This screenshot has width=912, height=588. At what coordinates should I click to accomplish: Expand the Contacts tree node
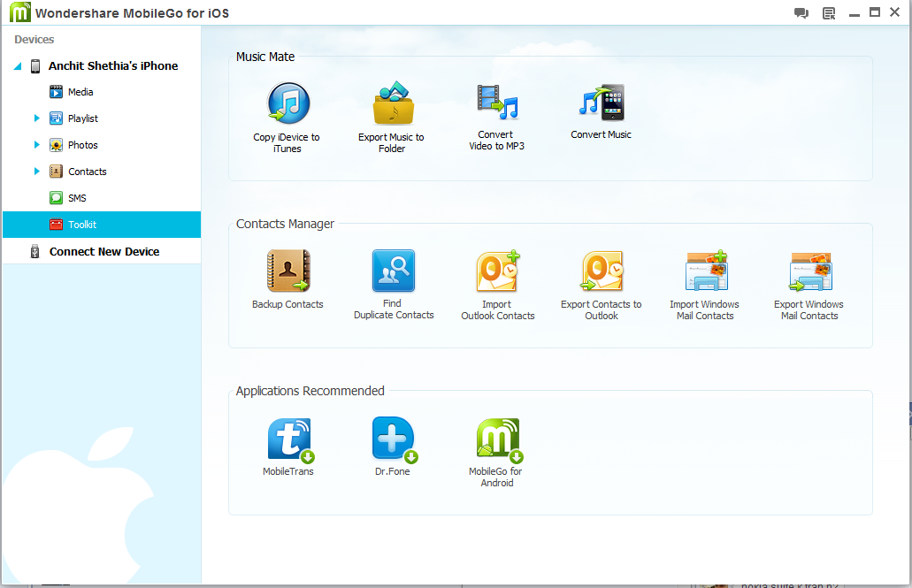coord(36,172)
